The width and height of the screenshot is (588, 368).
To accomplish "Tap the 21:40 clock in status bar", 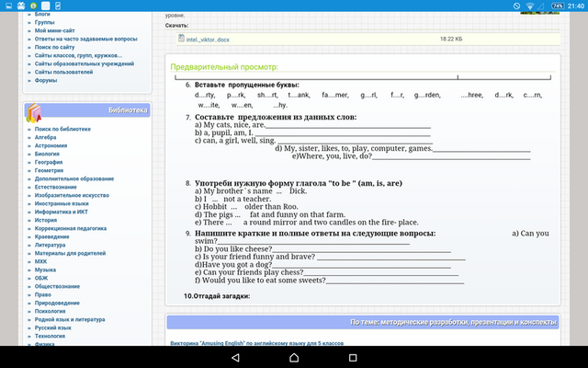I will coord(576,6).
